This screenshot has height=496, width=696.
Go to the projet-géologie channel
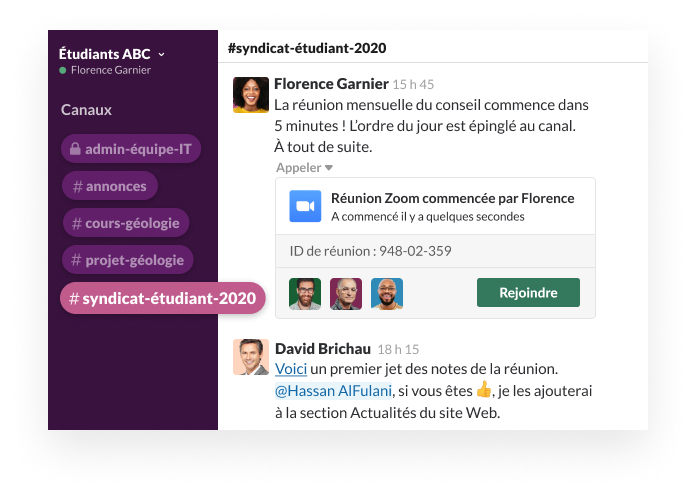(x=127, y=260)
